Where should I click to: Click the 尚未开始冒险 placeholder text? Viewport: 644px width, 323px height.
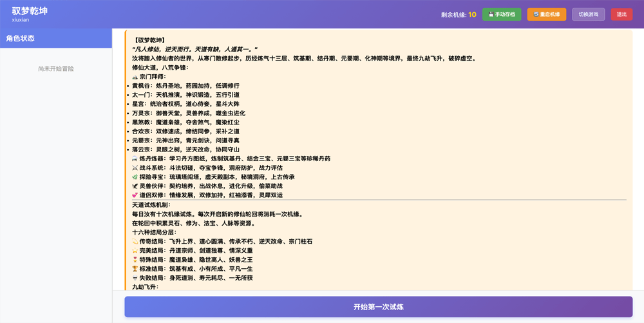coord(56,68)
